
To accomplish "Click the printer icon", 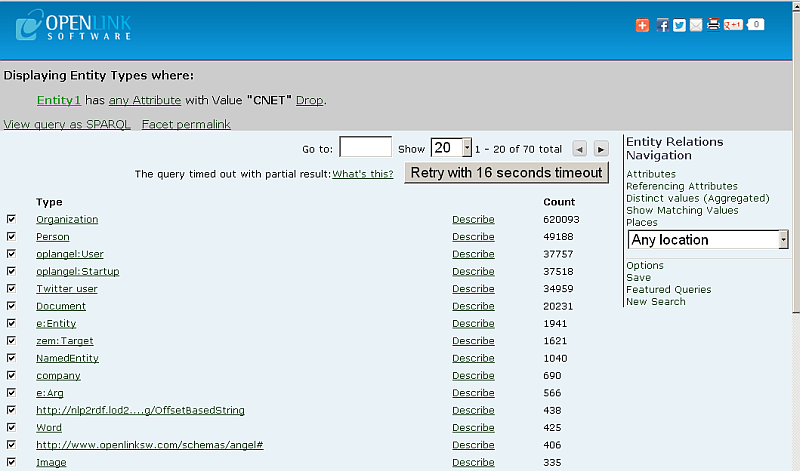I will 713,25.
